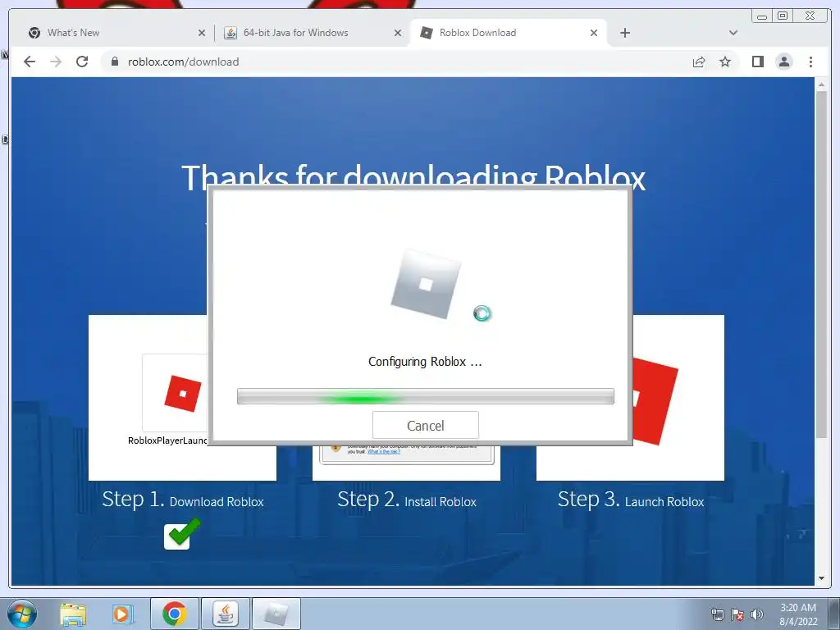Close the Roblox Download tab
The height and width of the screenshot is (630, 840).
(x=594, y=33)
